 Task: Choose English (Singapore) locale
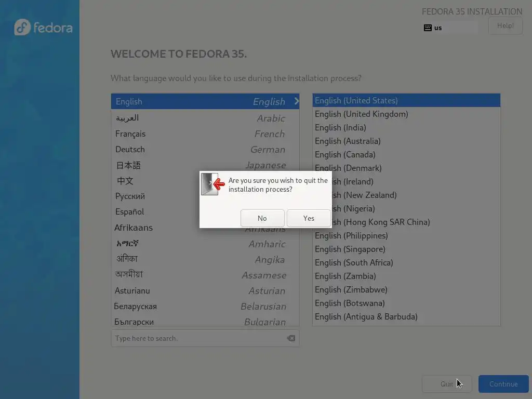(x=406, y=249)
